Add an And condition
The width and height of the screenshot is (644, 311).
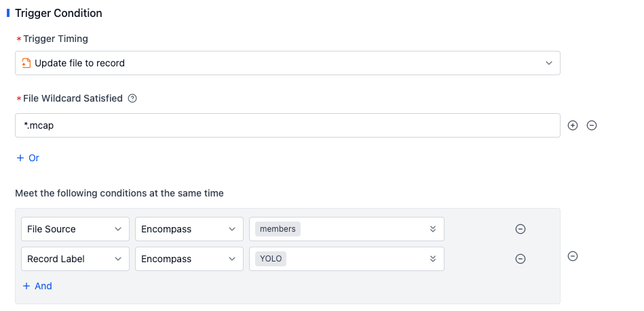37,286
